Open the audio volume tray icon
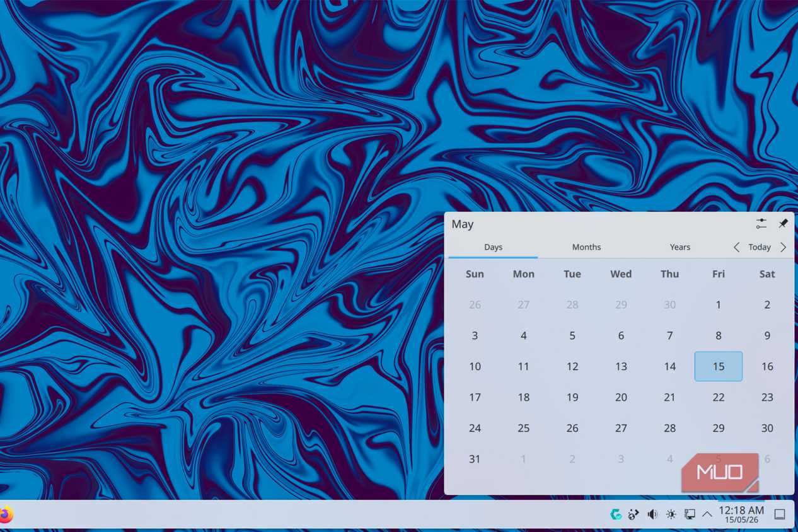This screenshot has width=798, height=532. (652, 514)
